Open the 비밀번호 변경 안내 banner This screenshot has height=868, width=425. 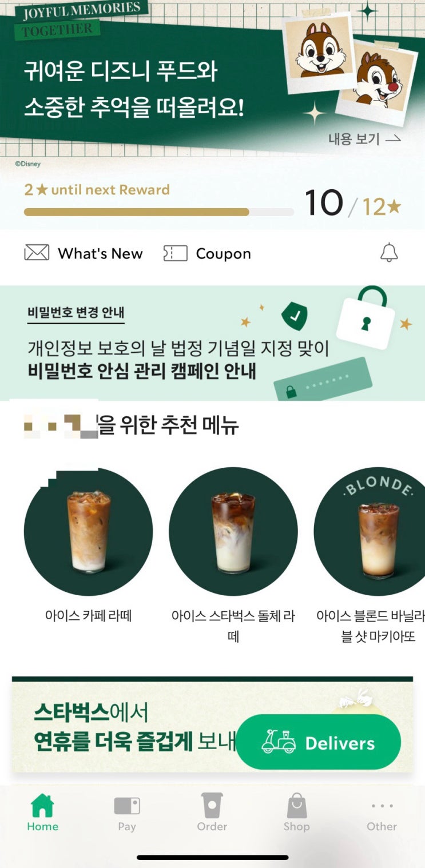[212, 343]
